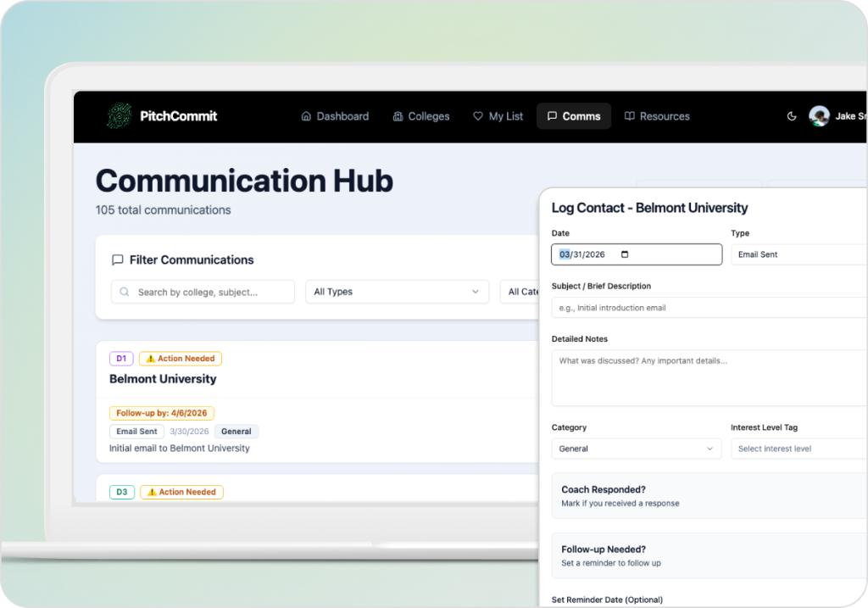Click the Detailed Notes text area
The width and height of the screenshot is (868, 608).
tap(709, 378)
